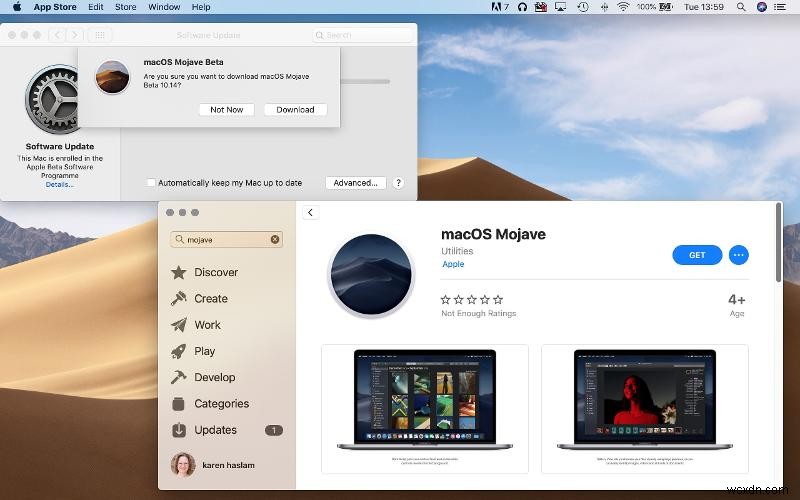Image resolution: width=800 pixels, height=500 pixels.
Task: Open the more options ellipsis button
Action: click(x=738, y=255)
